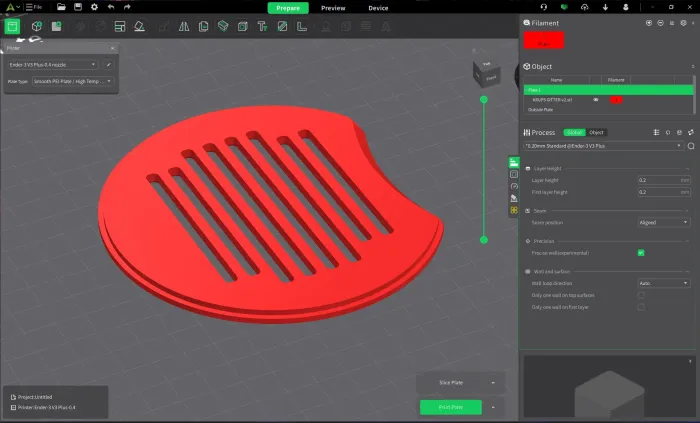Image resolution: width=700 pixels, height=423 pixels.
Task: Disable the Precise wall checkbox
Action: click(641, 253)
